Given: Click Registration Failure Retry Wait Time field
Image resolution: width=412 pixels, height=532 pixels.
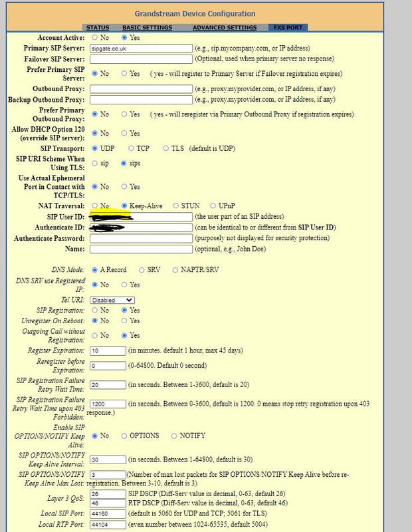Looking at the screenshot, I should (108, 385).
